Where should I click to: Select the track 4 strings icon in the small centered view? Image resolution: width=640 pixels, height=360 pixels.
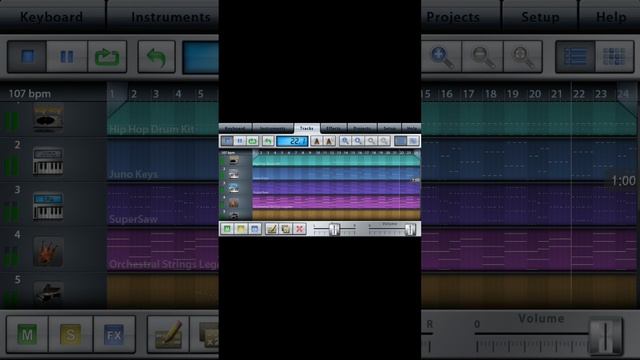pos(234,202)
